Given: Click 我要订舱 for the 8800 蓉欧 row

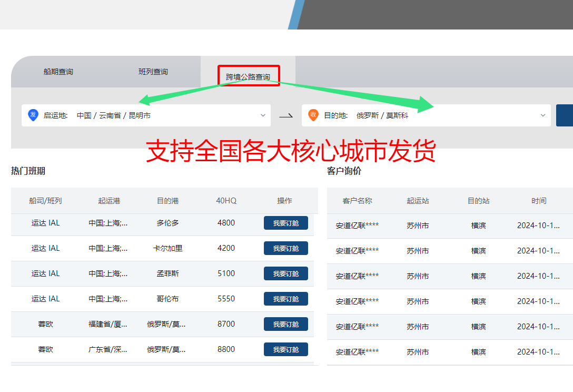Looking at the screenshot, I should click(285, 350).
